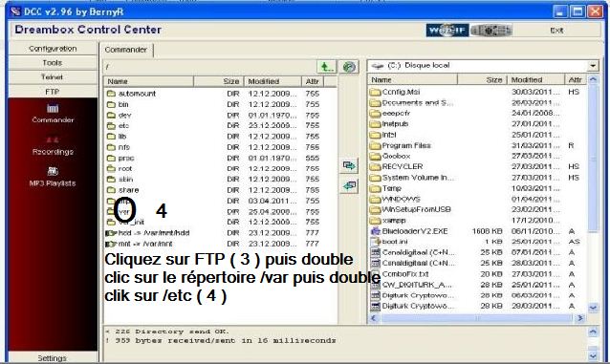The width and height of the screenshot is (610, 364).
Task: Click the Exit button
Action: (556, 31)
